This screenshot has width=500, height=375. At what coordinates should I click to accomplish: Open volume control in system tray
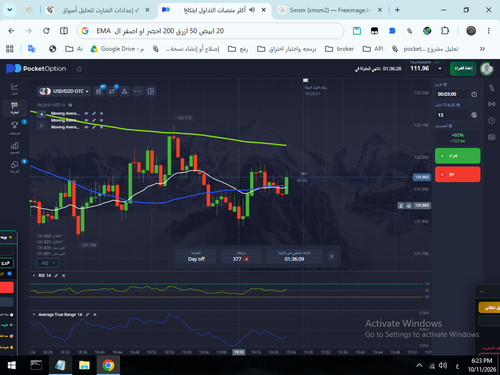(x=443, y=366)
